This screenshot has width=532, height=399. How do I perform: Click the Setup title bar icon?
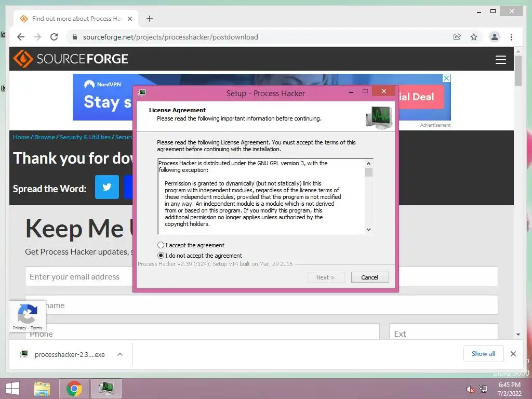coord(142,92)
